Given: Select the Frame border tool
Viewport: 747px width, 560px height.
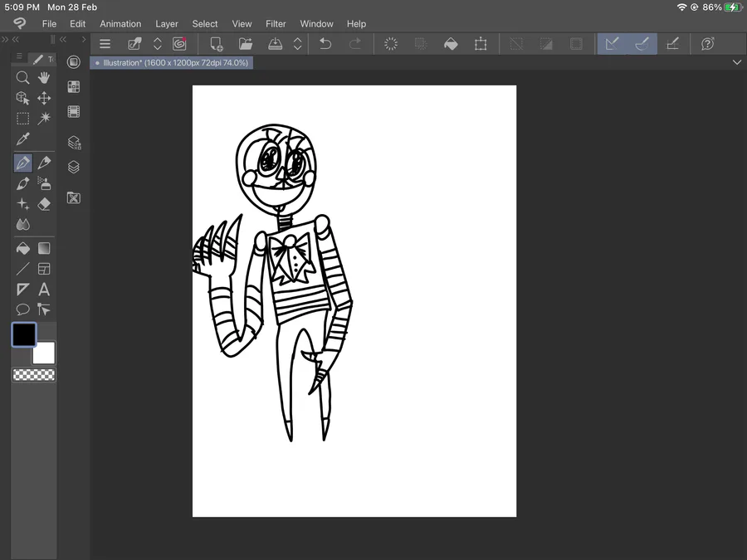Looking at the screenshot, I should 44,269.
